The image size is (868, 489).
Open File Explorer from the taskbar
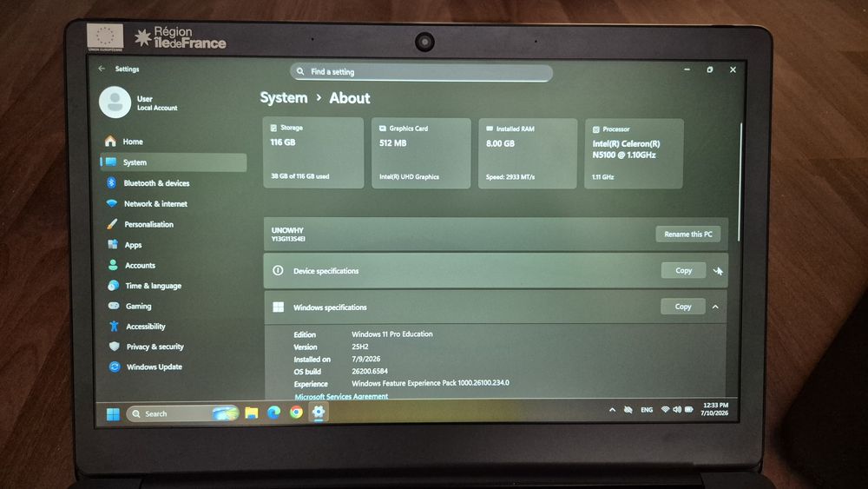(252, 413)
